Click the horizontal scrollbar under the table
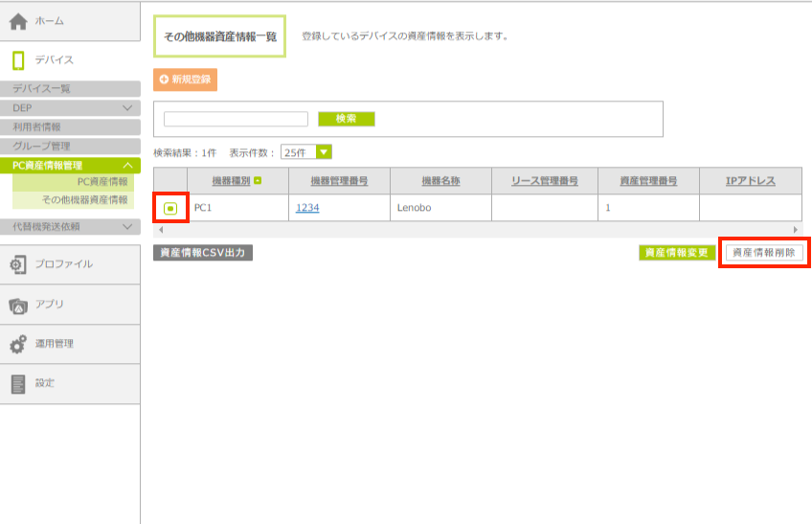Image resolution: width=812 pixels, height=524 pixels. (478, 230)
